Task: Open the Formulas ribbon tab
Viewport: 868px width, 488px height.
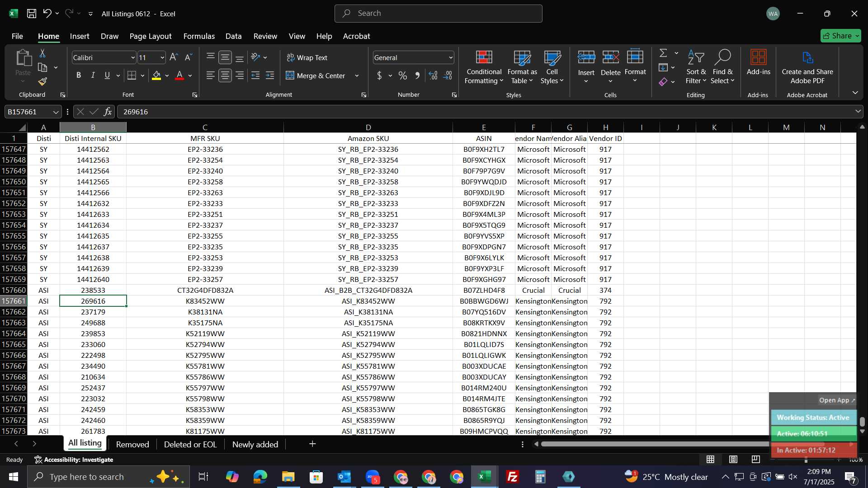Action: [x=199, y=36]
